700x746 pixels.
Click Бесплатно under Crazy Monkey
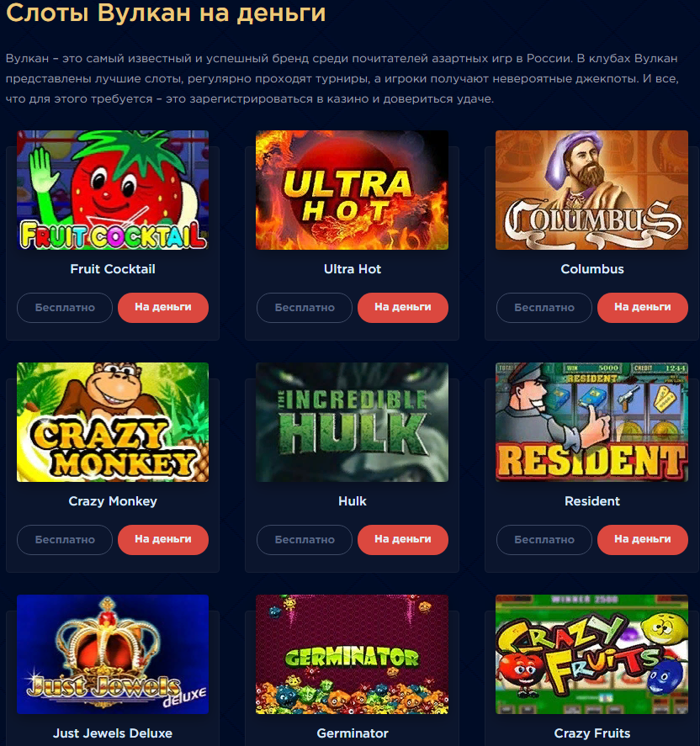(x=65, y=539)
